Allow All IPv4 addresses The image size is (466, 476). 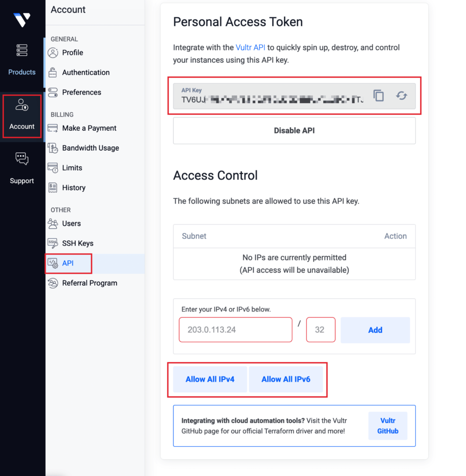point(210,379)
